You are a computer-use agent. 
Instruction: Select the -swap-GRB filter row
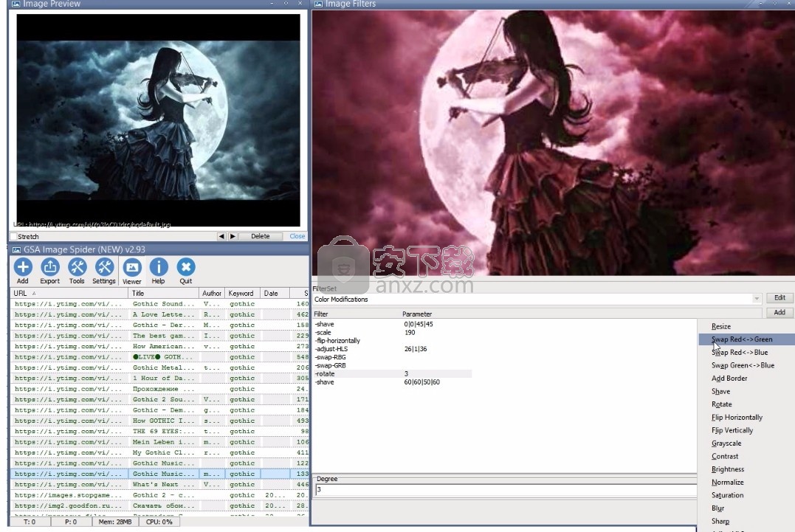tap(393, 365)
